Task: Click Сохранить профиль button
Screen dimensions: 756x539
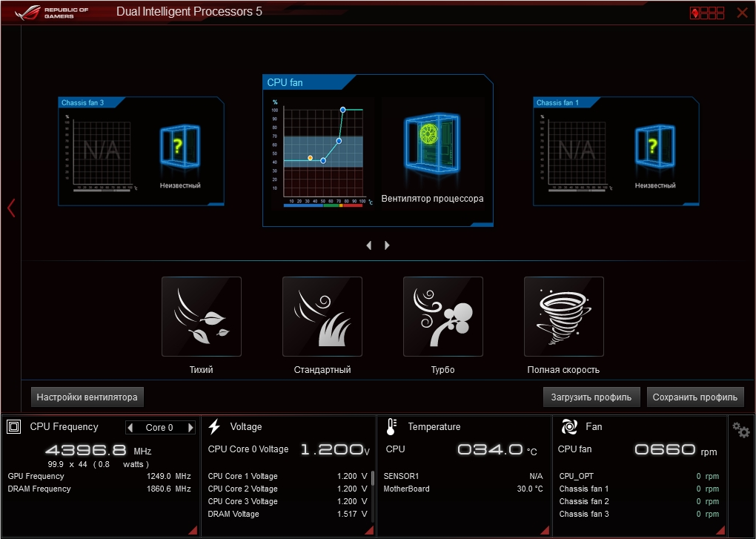Action: (x=695, y=397)
